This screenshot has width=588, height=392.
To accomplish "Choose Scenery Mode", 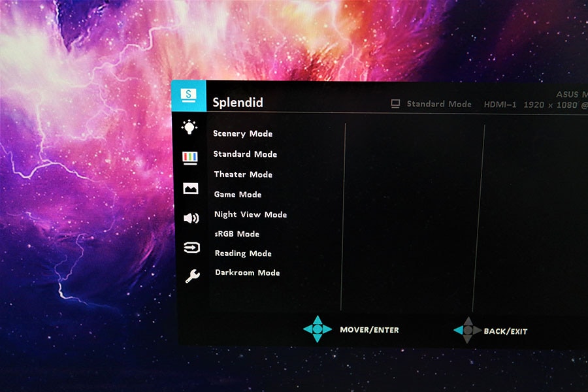I will pos(242,134).
